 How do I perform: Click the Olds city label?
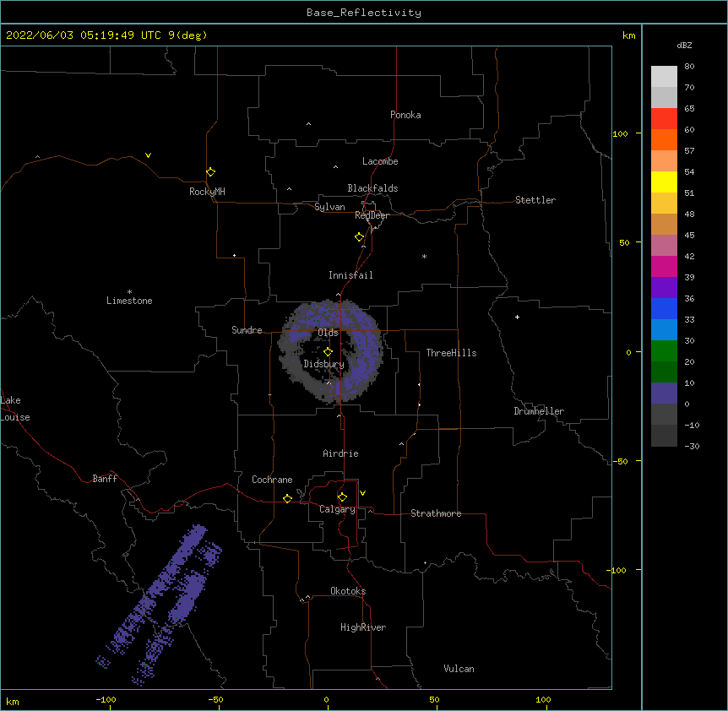coord(329,333)
